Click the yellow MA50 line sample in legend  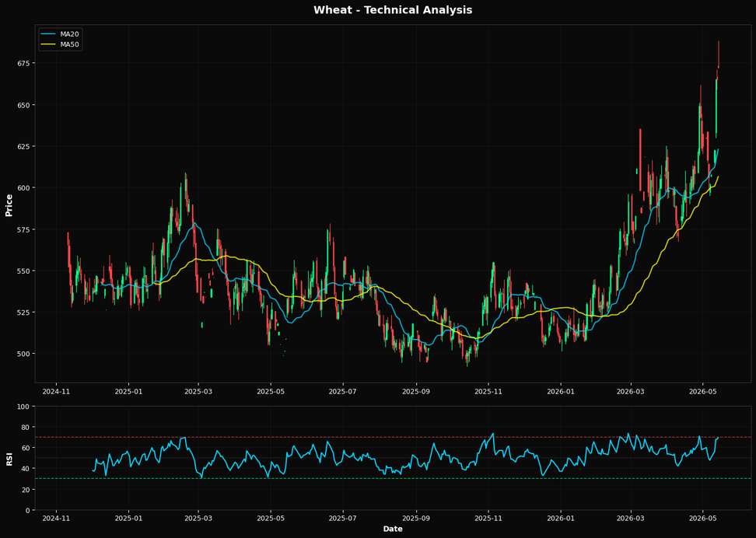pos(49,44)
